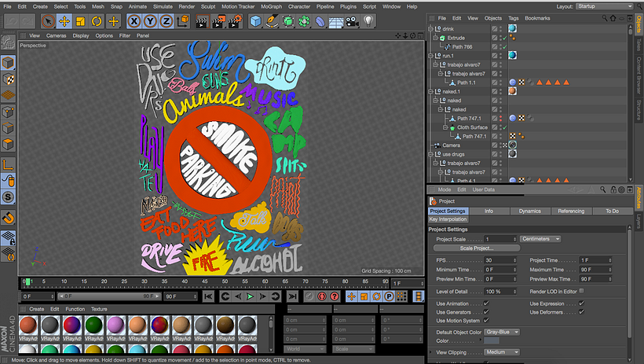
Task: Open the To Do tab
Action: [x=612, y=211]
